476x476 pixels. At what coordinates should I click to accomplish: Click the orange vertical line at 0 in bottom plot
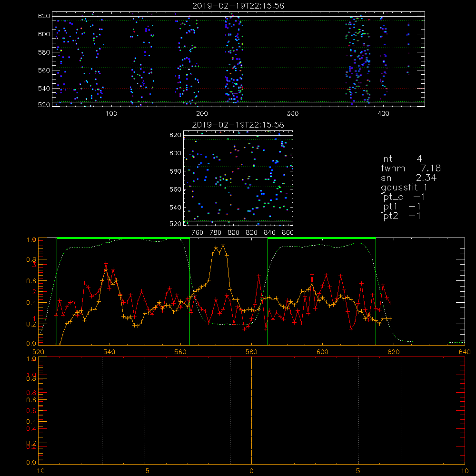[251, 410]
